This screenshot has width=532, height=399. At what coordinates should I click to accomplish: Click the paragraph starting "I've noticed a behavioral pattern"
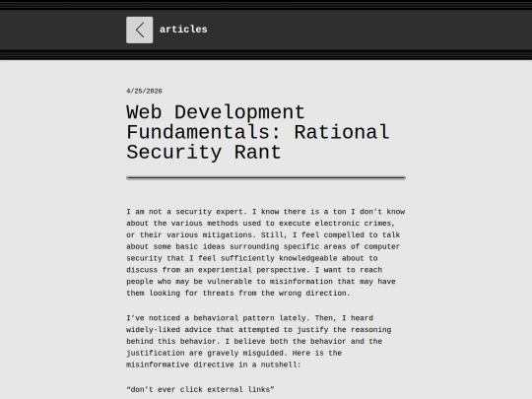tap(258, 341)
